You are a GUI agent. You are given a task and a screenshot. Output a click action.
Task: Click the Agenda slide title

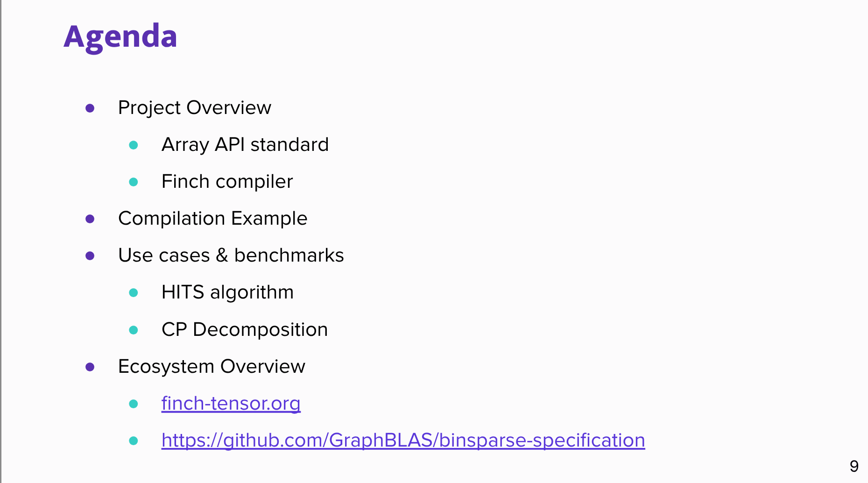pos(120,36)
